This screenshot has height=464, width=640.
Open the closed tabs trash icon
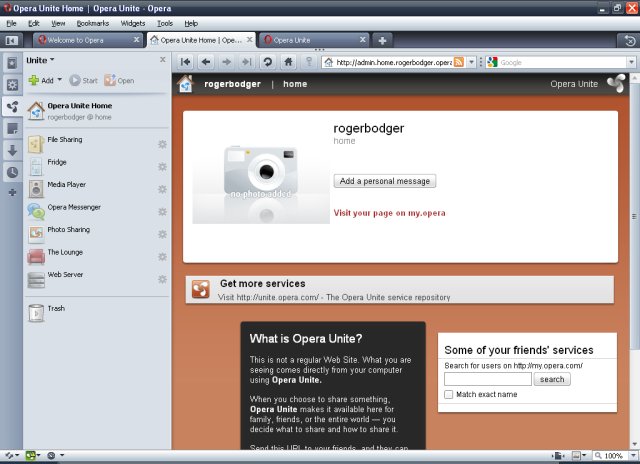coord(629,40)
